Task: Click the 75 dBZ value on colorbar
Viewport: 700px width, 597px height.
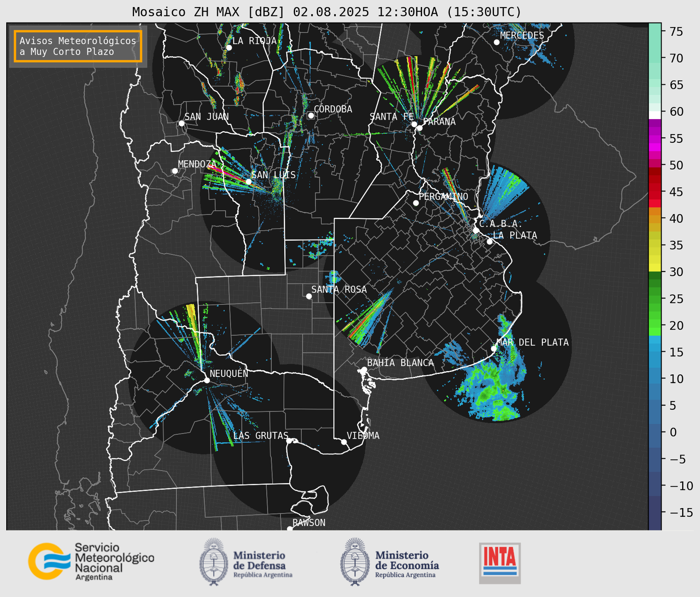Action: 676,32
